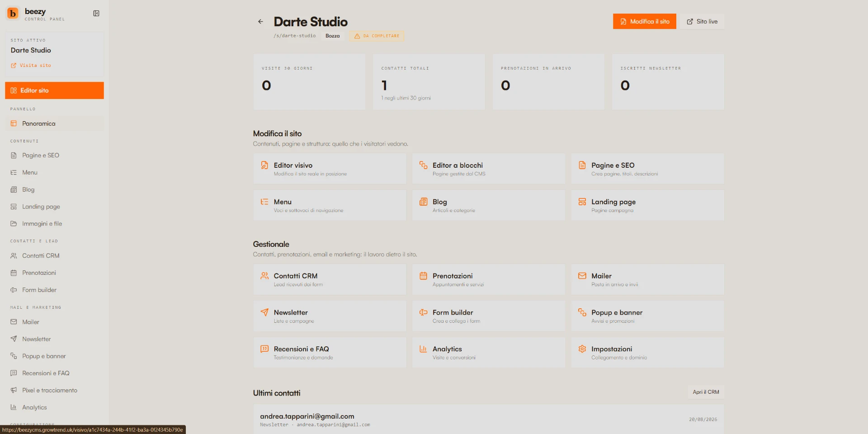The width and height of the screenshot is (868, 434).
Task: Click the Analytics card chart icon
Action: click(423, 349)
